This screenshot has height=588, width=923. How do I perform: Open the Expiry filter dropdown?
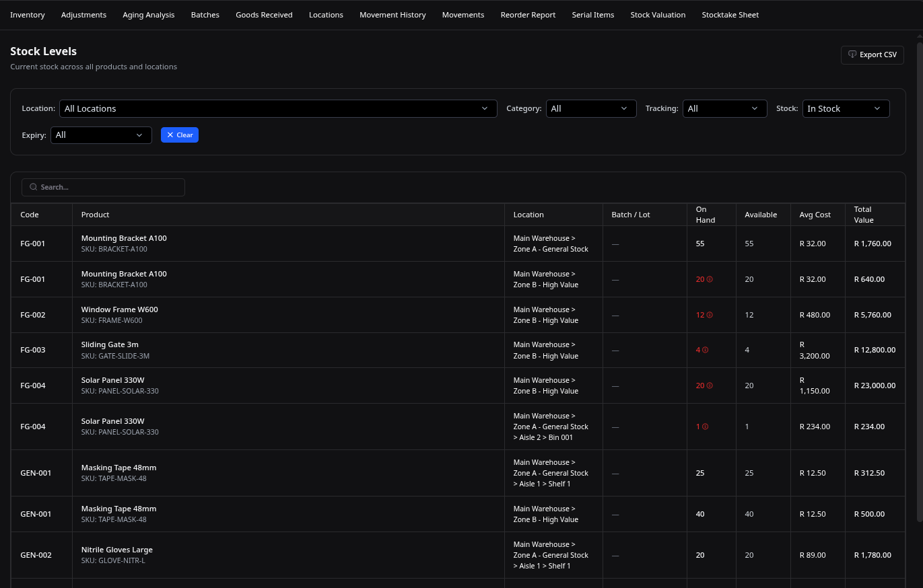[x=101, y=135]
